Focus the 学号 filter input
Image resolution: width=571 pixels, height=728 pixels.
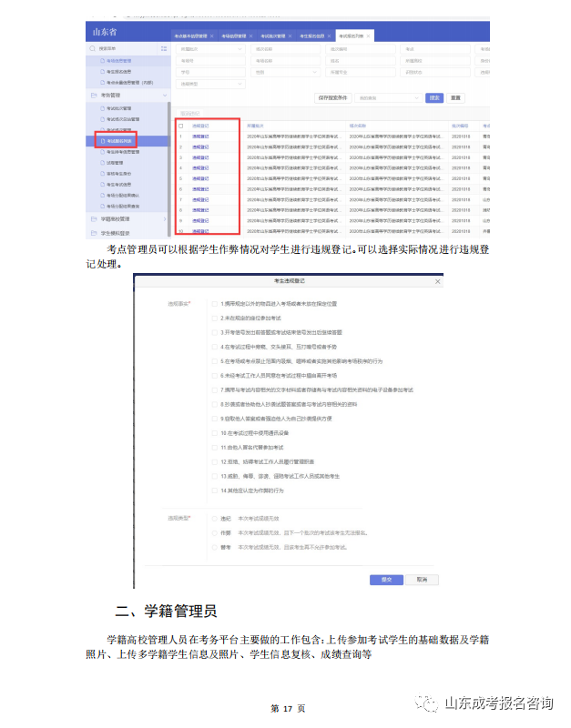[210, 73]
